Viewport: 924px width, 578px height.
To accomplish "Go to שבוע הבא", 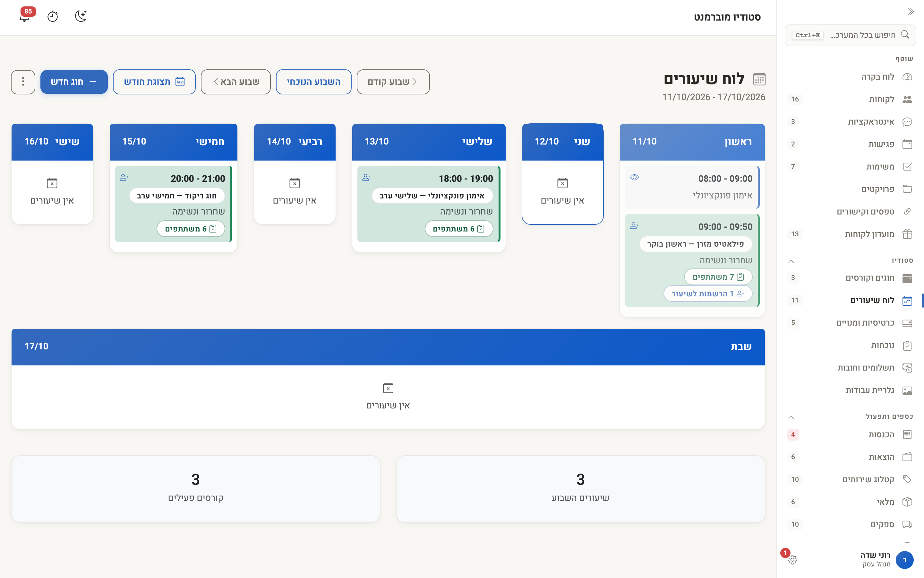I will (235, 82).
